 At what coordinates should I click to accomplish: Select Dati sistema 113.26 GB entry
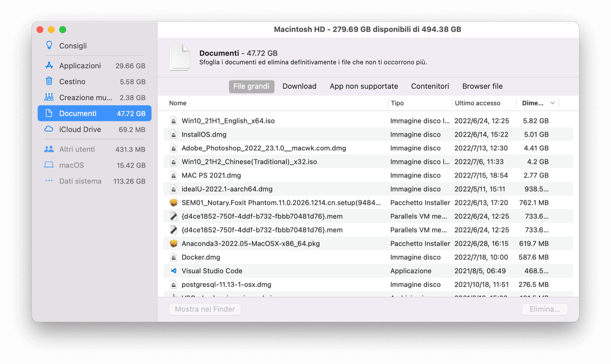[x=94, y=181]
